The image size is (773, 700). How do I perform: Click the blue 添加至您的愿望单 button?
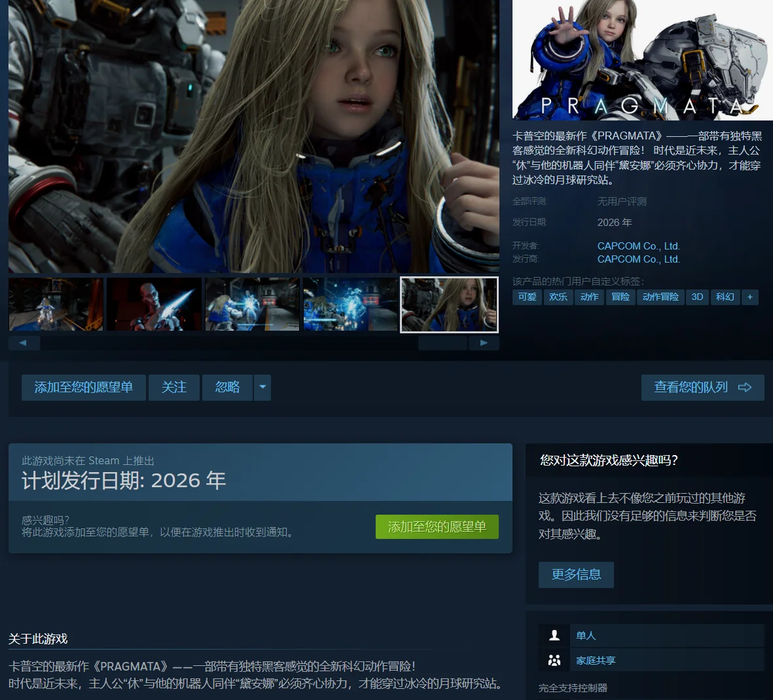coord(83,387)
